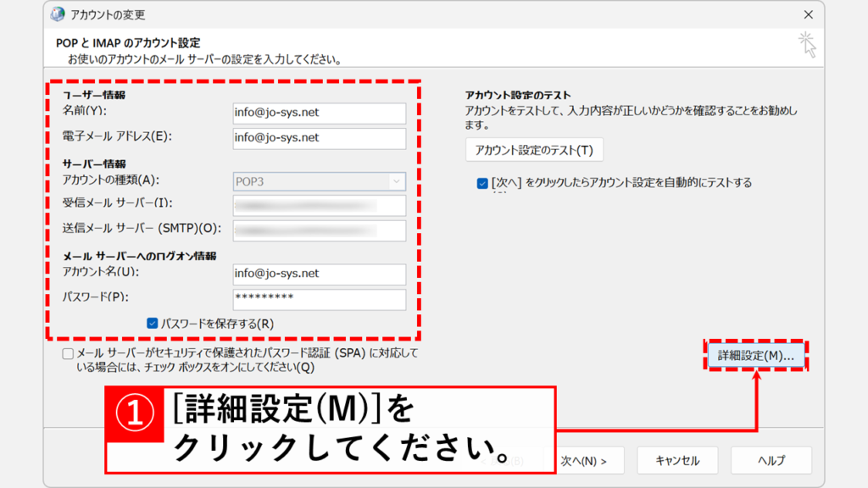This screenshot has height=488, width=868.
Task: Click the ヘルプ button
Action: [x=771, y=460]
